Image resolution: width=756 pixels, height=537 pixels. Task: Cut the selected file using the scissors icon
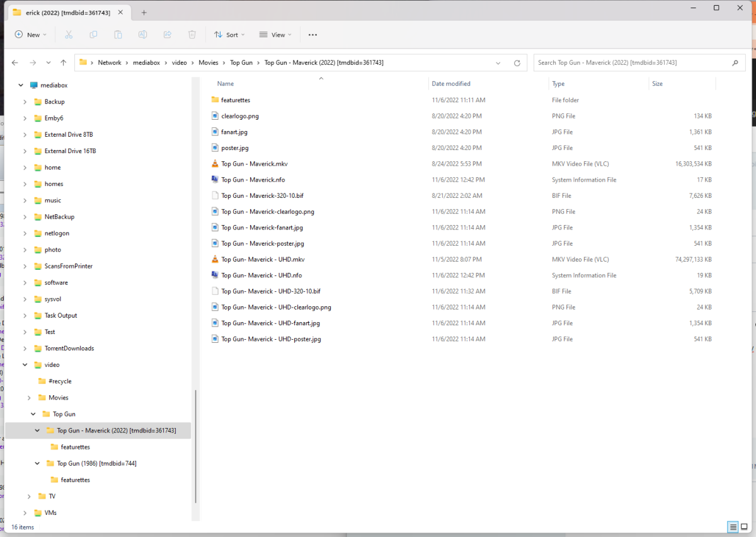(x=67, y=35)
